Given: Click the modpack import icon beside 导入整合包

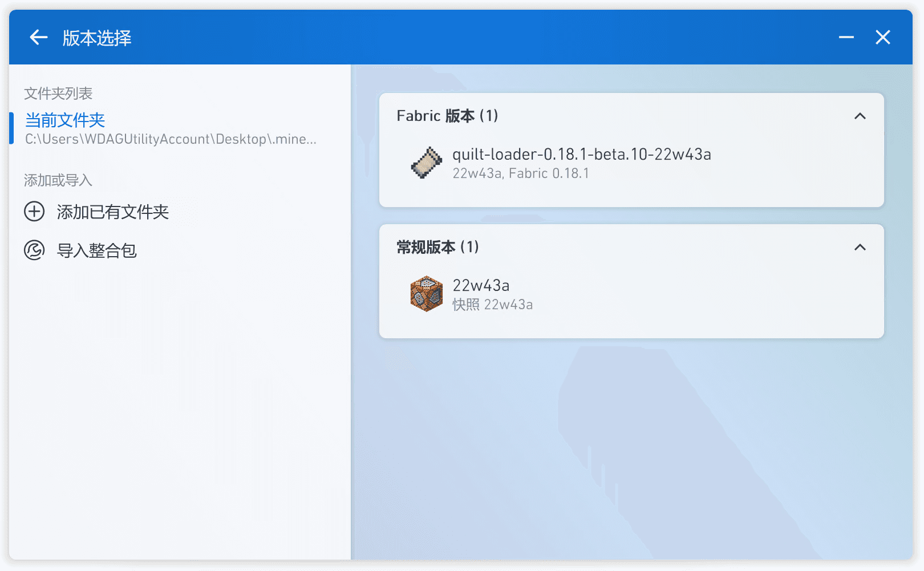Looking at the screenshot, I should 34,250.
